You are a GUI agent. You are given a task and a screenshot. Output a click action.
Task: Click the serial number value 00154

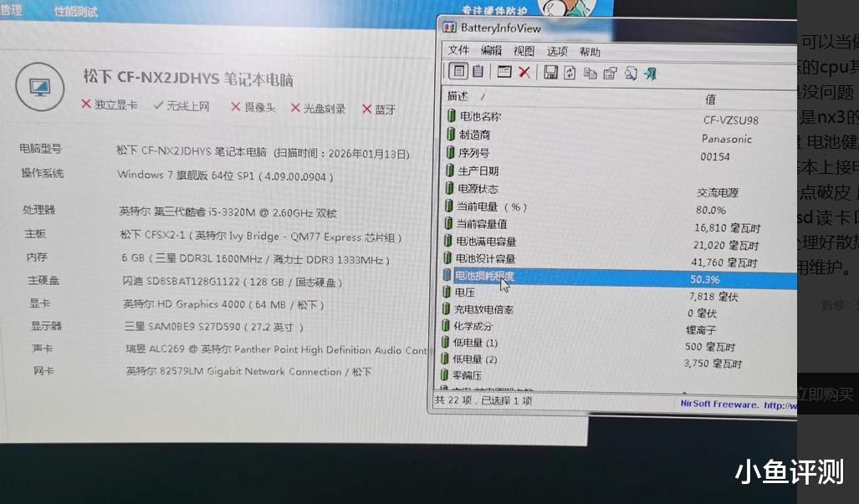click(x=715, y=157)
